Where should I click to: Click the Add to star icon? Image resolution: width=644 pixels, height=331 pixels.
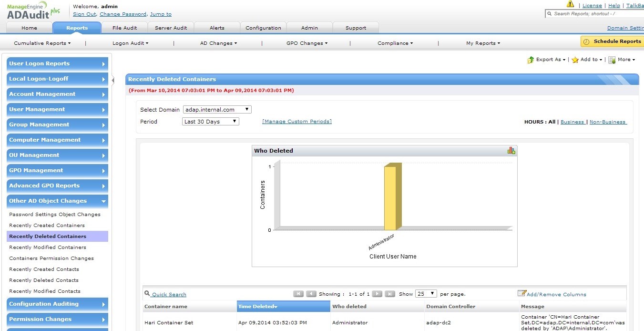click(x=575, y=60)
